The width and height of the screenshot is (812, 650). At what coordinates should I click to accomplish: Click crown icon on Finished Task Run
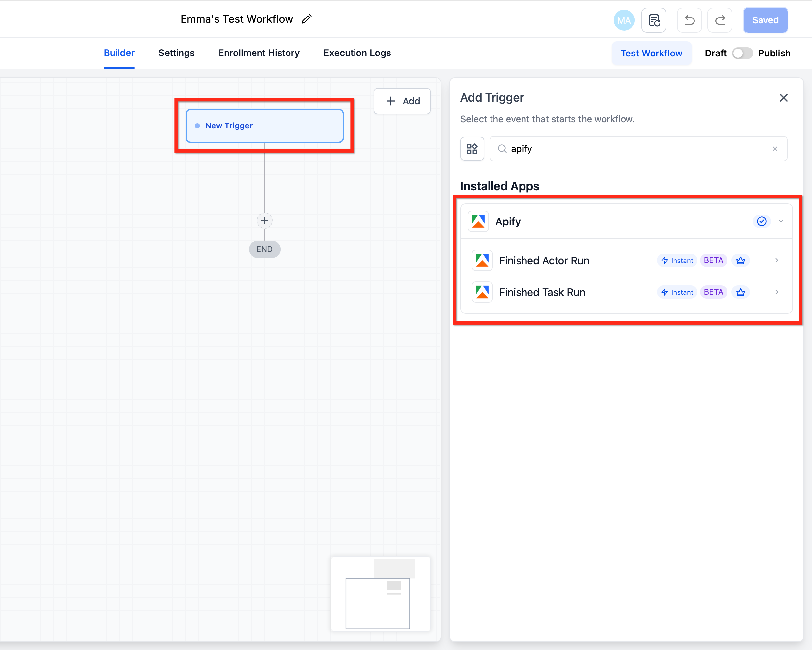[740, 292]
